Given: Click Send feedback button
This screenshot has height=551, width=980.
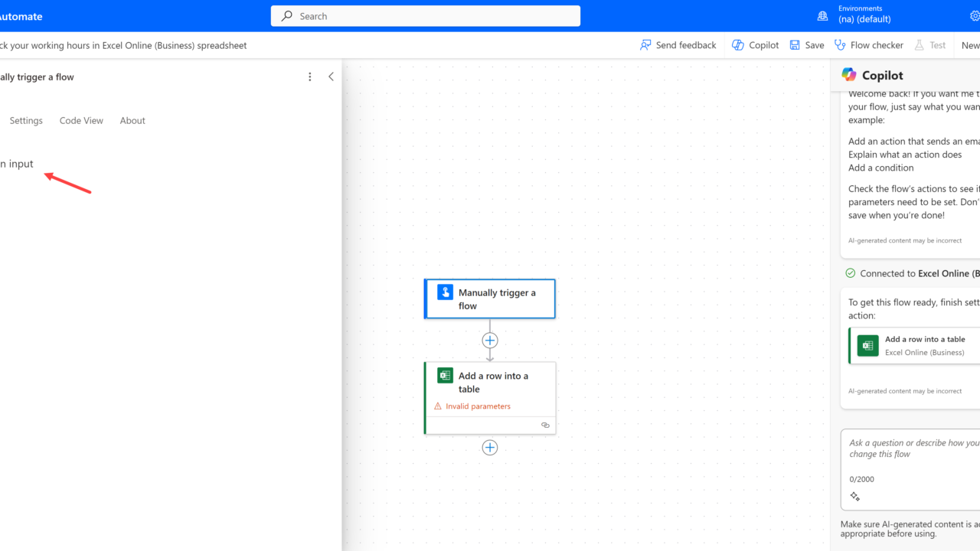Looking at the screenshot, I should (678, 45).
